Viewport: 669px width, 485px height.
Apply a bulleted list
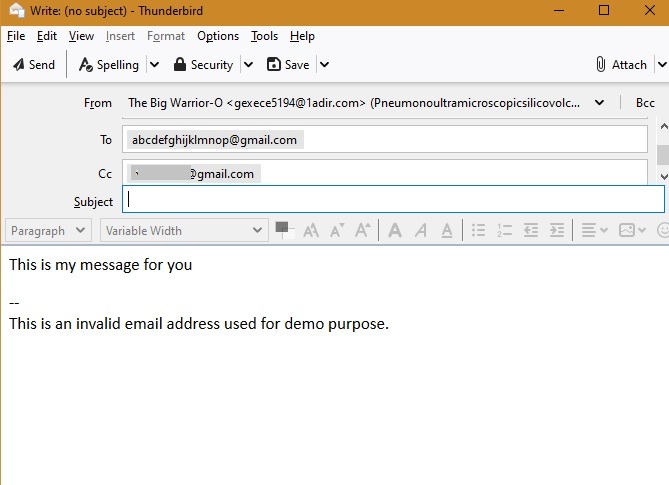point(479,230)
